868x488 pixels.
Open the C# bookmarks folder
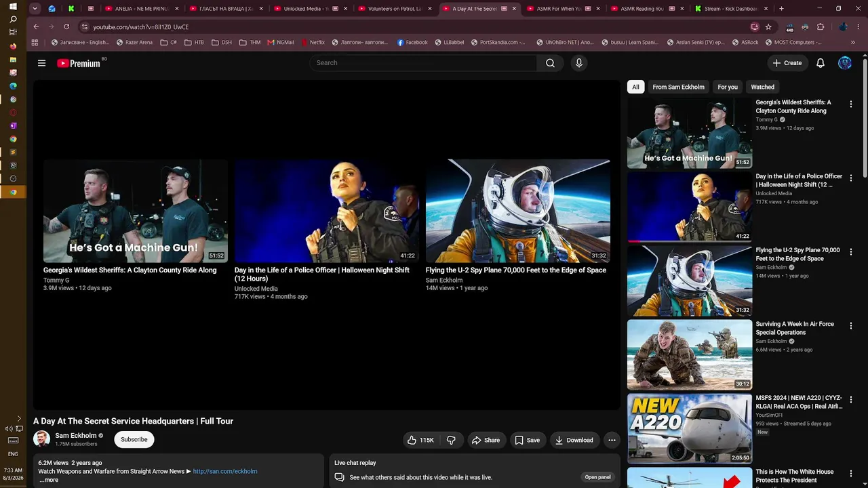168,42
